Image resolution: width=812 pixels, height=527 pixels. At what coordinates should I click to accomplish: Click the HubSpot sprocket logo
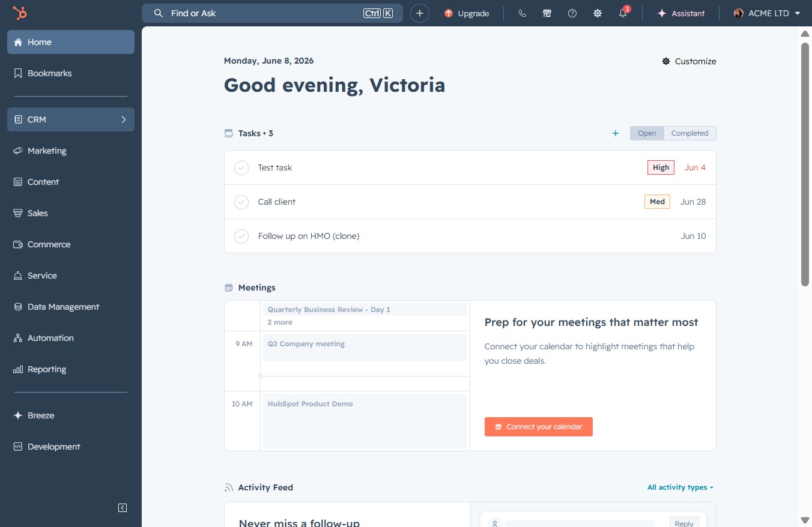coord(20,13)
